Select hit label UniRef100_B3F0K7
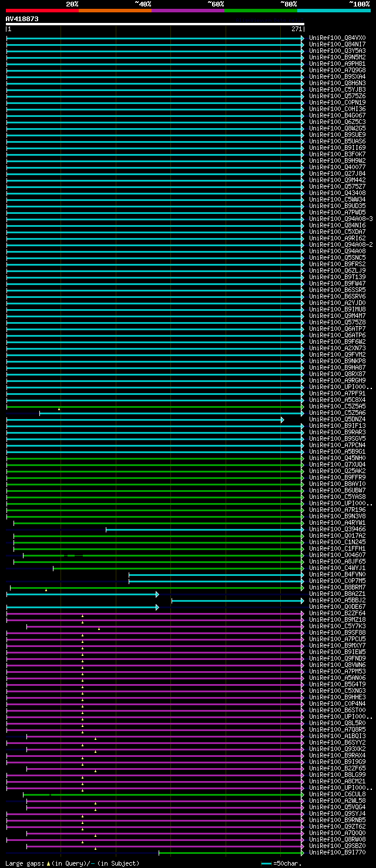Viewport: 376px width, 868px height. tap(337, 154)
